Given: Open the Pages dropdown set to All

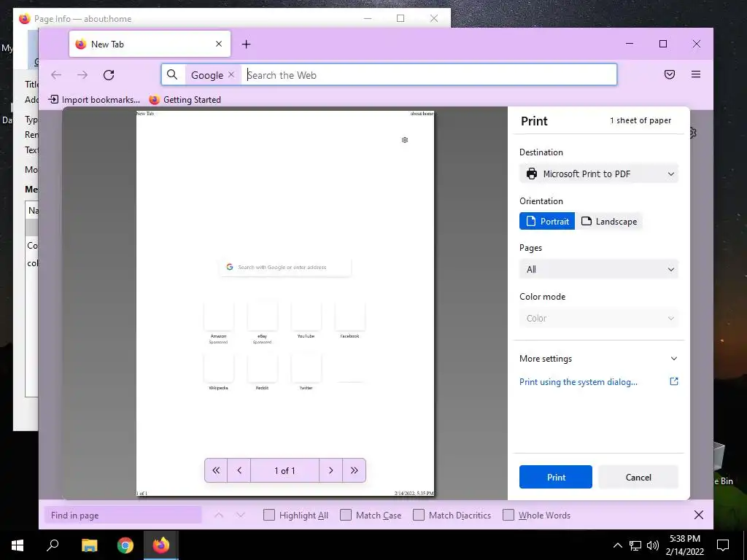Looking at the screenshot, I should (599, 270).
